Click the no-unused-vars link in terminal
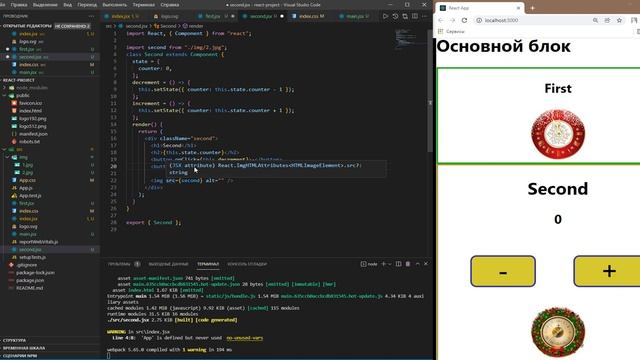 point(244,338)
